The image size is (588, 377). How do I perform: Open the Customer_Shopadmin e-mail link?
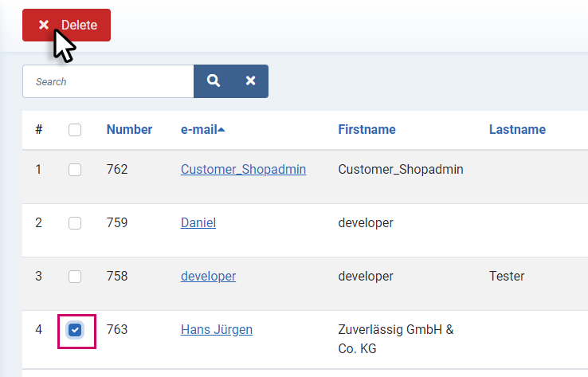[x=243, y=170]
